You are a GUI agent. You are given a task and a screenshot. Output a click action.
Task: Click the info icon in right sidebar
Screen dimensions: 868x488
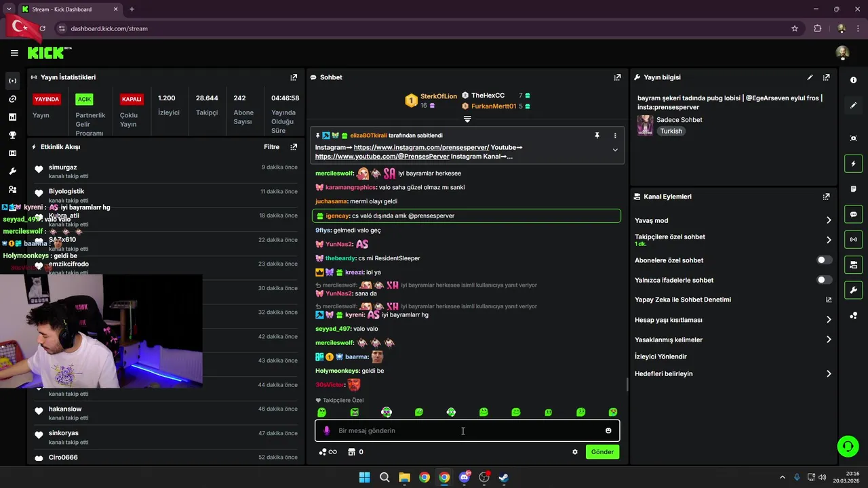click(x=853, y=80)
